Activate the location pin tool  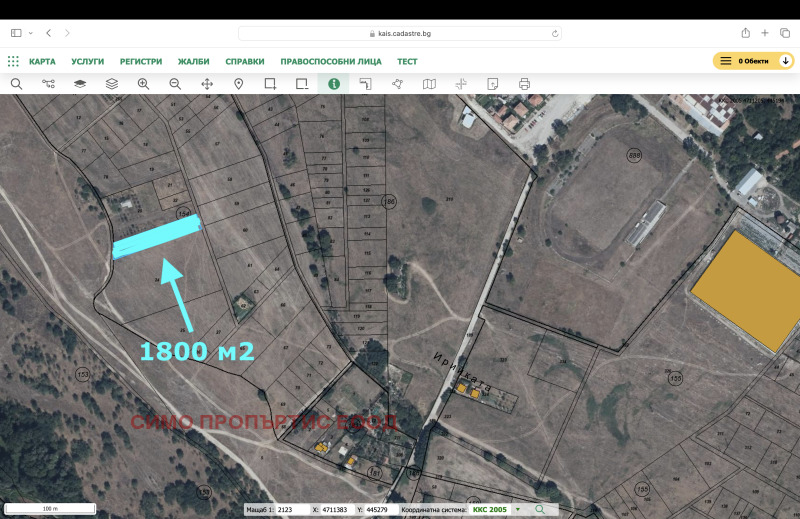(238, 84)
